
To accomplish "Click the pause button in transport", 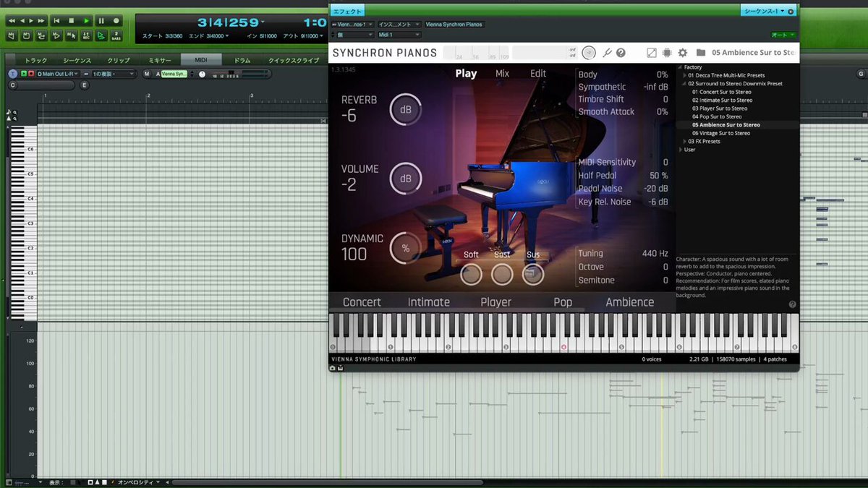I will (101, 21).
